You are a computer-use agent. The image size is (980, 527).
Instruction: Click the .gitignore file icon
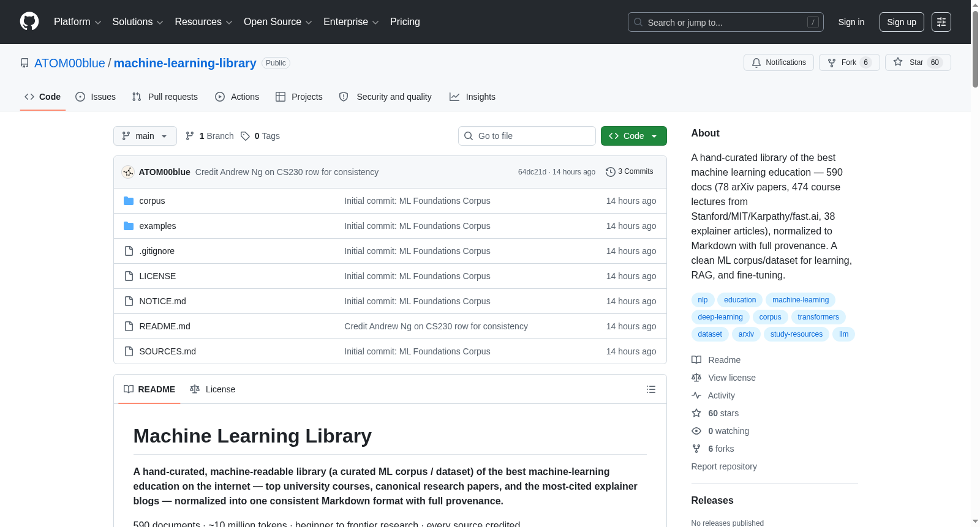point(129,251)
